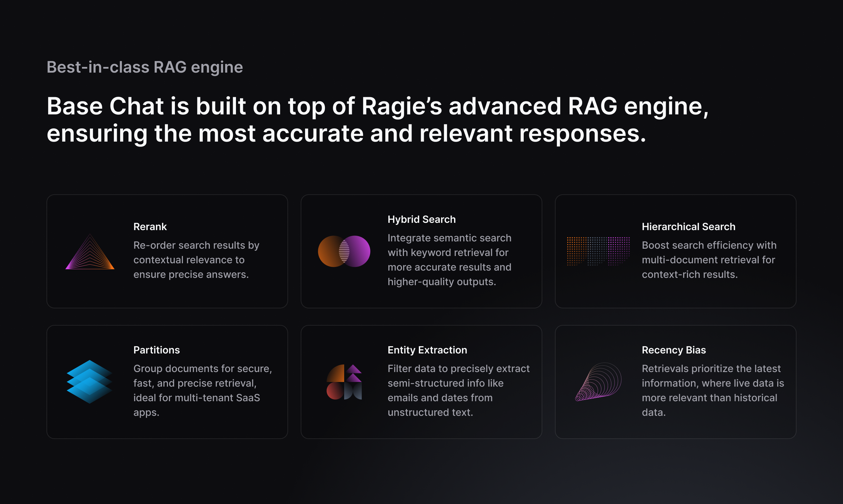Click the 'Best-in-class RAG engine' subtitle
Viewport: 843px width, 504px height.
pos(145,67)
